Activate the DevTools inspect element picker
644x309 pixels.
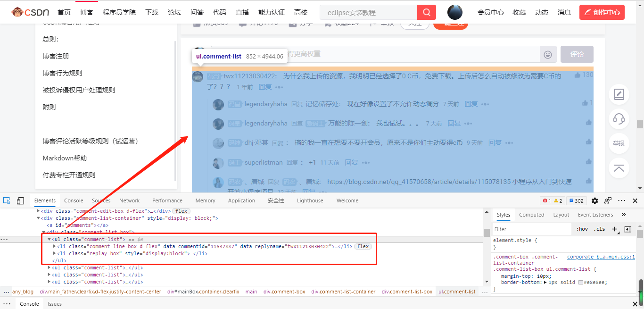[x=7, y=200]
